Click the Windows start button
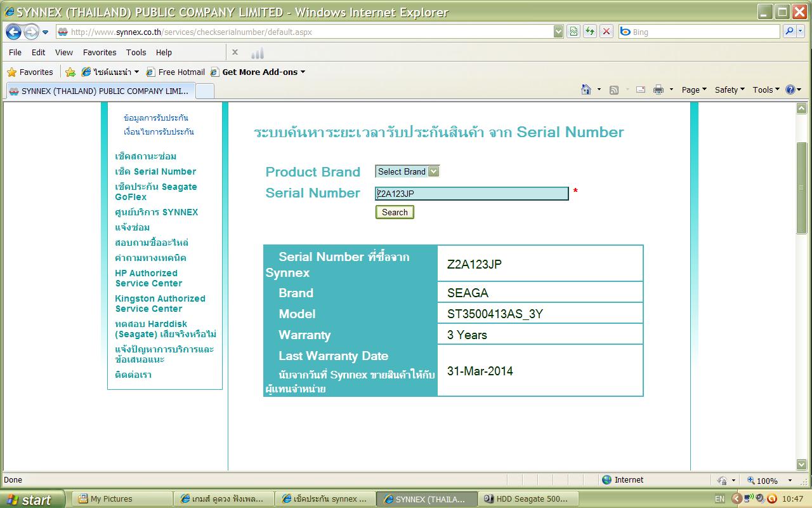The image size is (812, 508). tap(32, 499)
